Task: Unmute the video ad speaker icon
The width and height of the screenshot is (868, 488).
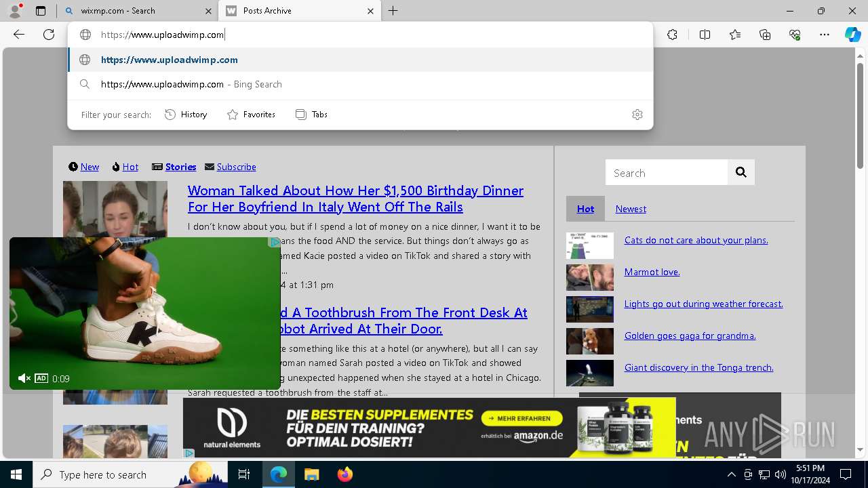Action: pos(24,378)
